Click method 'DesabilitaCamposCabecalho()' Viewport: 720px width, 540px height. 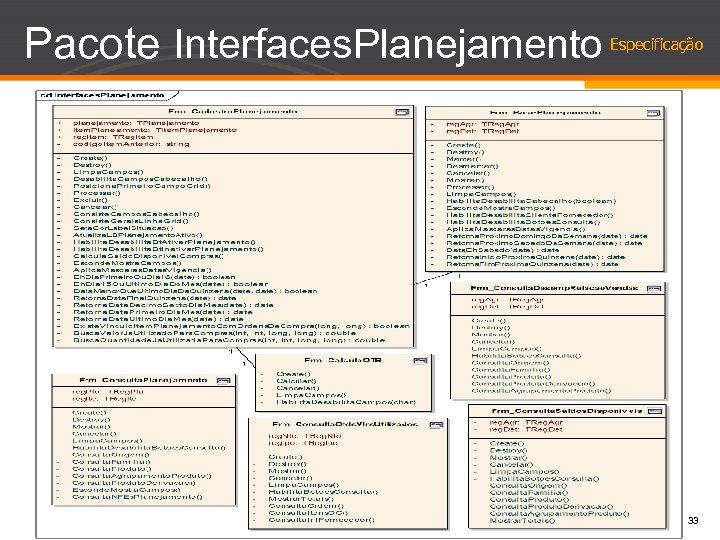click(141, 179)
